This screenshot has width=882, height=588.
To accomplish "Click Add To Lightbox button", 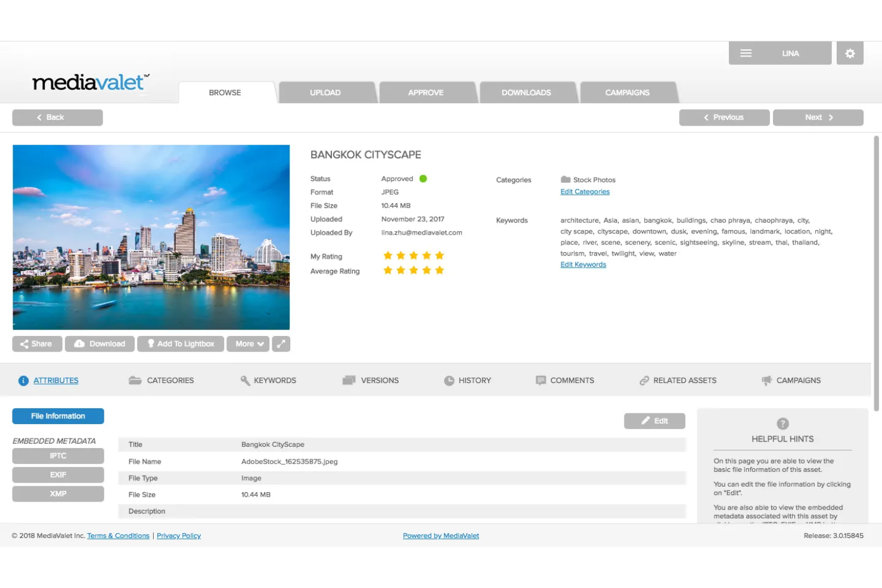I will pyautogui.click(x=181, y=344).
